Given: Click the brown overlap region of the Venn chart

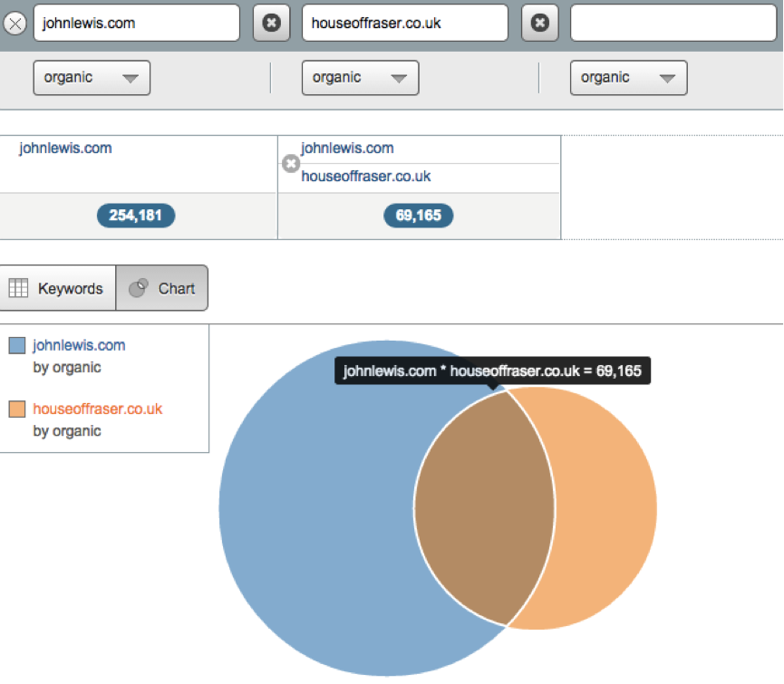Looking at the screenshot, I should click(485, 508).
